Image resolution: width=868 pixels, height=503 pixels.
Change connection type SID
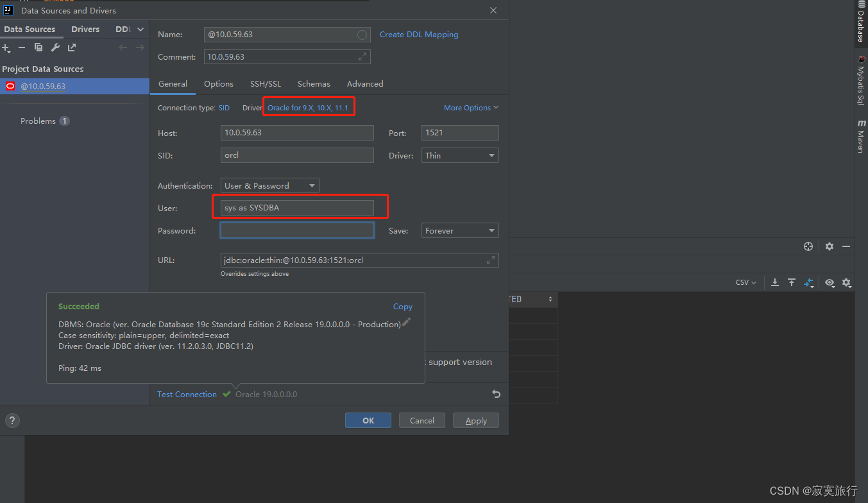click(224, 108)
